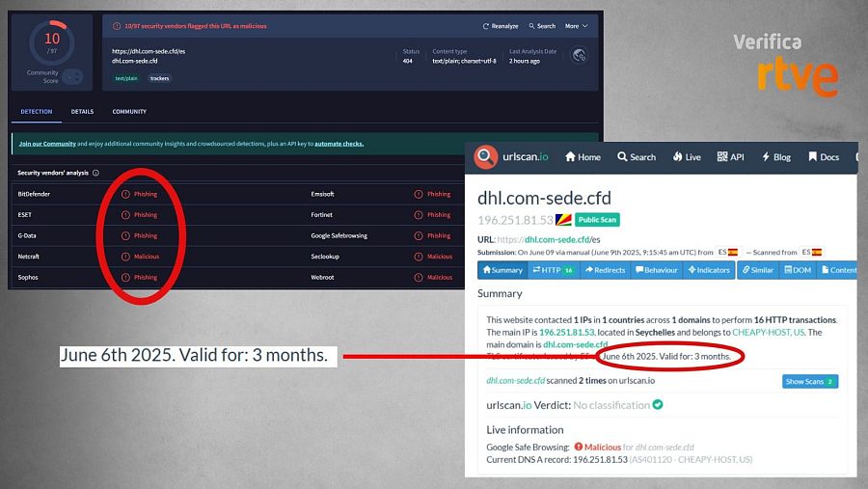
Task: Select the Redirects tab in urlscan
Action: pos(605,270)
